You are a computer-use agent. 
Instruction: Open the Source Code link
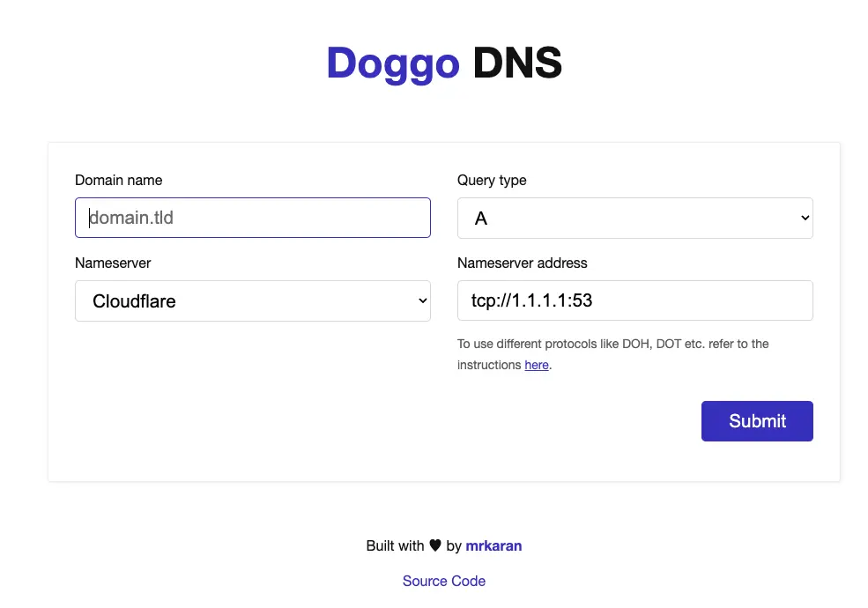pyautogui.click(x=444, y=581)
